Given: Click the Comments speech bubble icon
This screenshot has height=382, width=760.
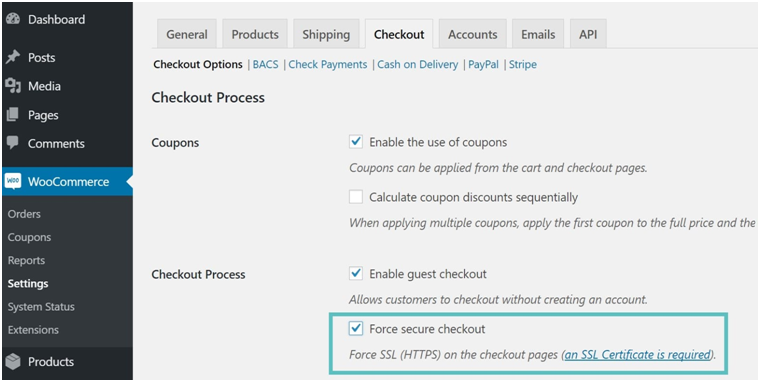Looking at the screenshot, I should [13, 143].
